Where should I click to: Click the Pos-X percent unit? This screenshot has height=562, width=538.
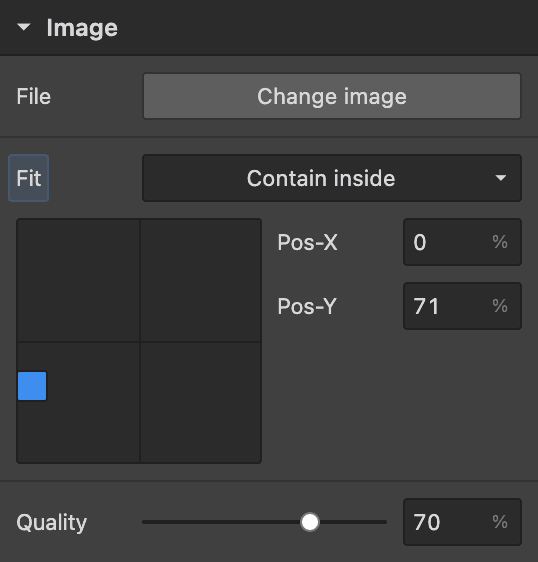tap(500, 242)
